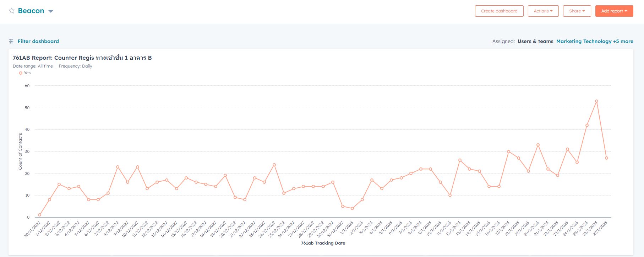Open the Beacon dashboard name dropdown

(51, 11)
